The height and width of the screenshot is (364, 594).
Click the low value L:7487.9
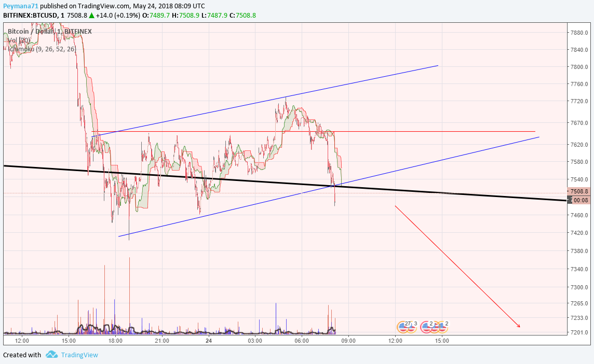tap(214, 16)
